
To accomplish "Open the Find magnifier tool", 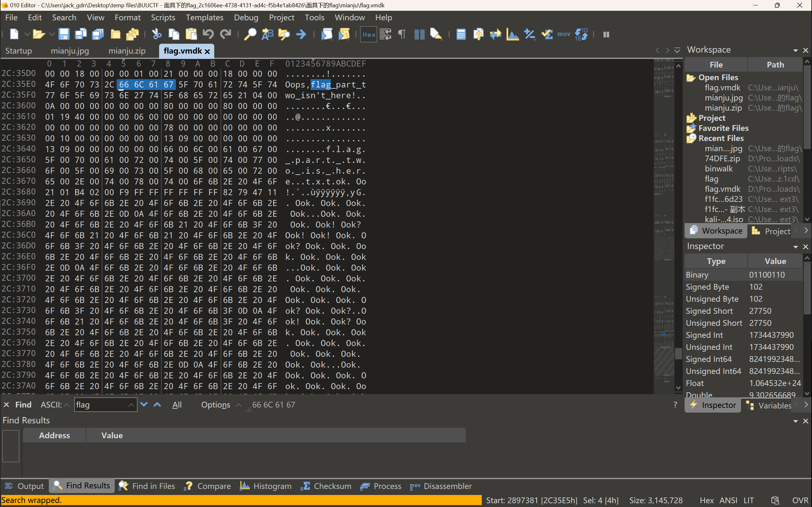I will point(250,34).
